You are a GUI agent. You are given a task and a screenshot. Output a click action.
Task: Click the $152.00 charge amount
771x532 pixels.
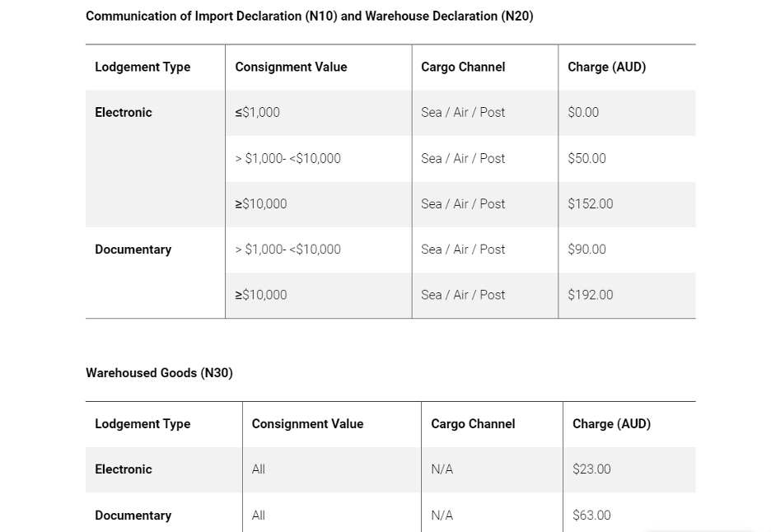pos(590,204)
